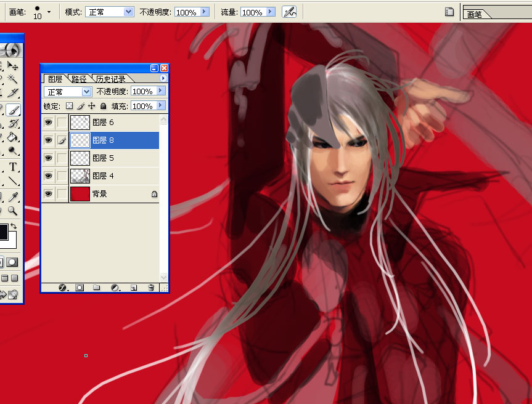Select full screen mode button in toolbox
The height and width of the screenshot is (404, 532).
pos(14,278)
